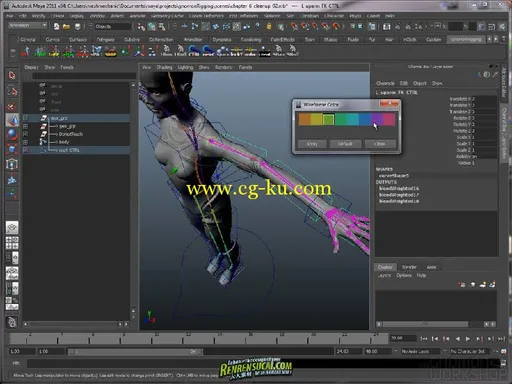Pick the orange wireframe color swatch
Image resolution: width=512 pixels, height=384 pixels.
point(305,119)
